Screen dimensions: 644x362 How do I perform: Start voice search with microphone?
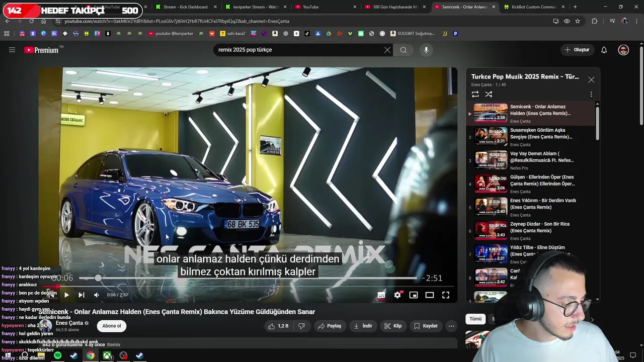point(426,50)
